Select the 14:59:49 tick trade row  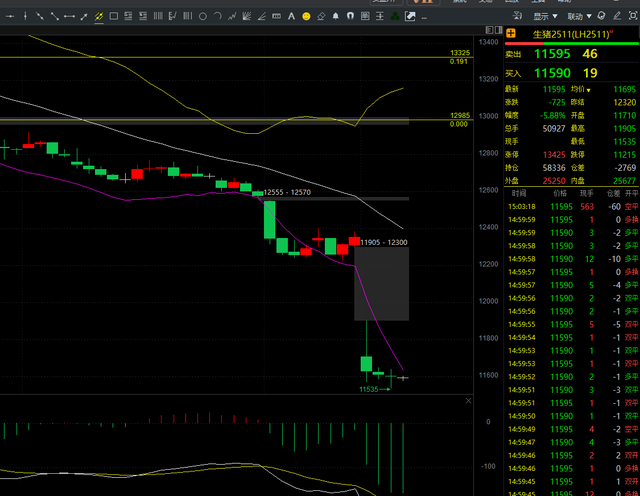tap(572, 429)
